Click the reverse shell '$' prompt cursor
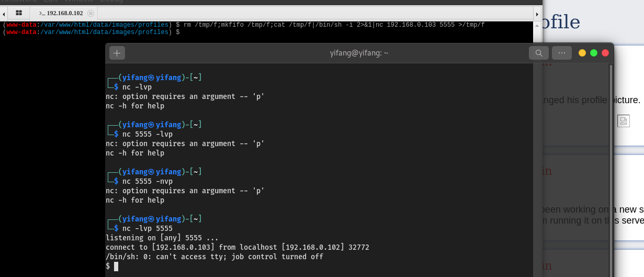The image size is (644, 277). point(116,266)
